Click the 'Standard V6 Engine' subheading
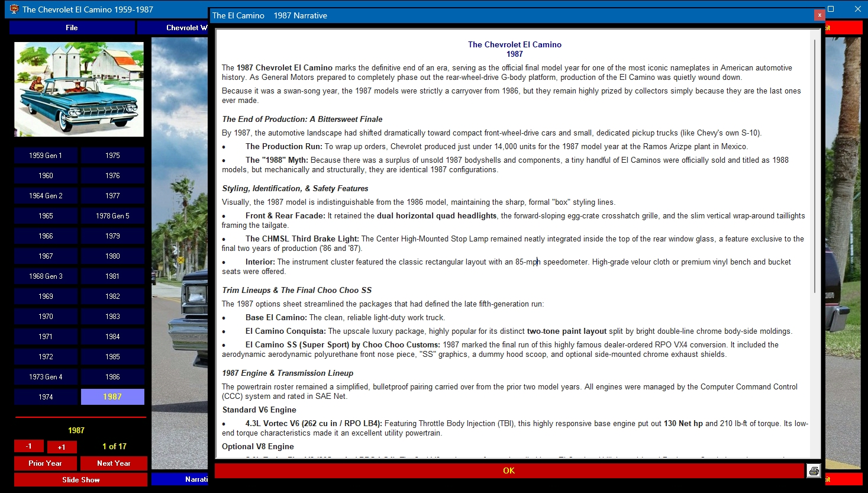 (259, 410)
